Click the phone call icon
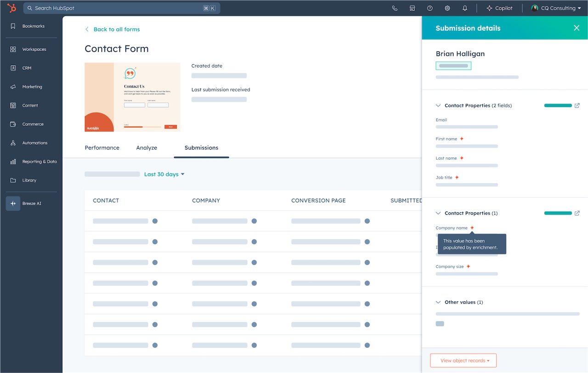 (x=395, y=8)
